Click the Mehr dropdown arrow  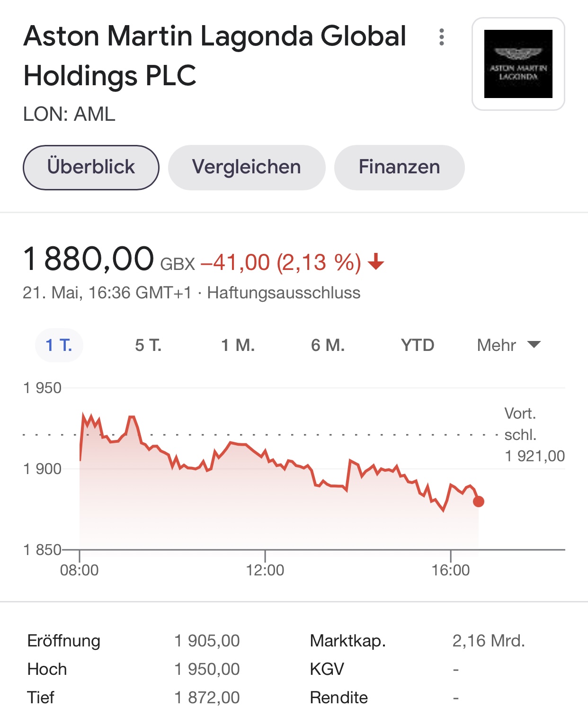coord(534,344)
